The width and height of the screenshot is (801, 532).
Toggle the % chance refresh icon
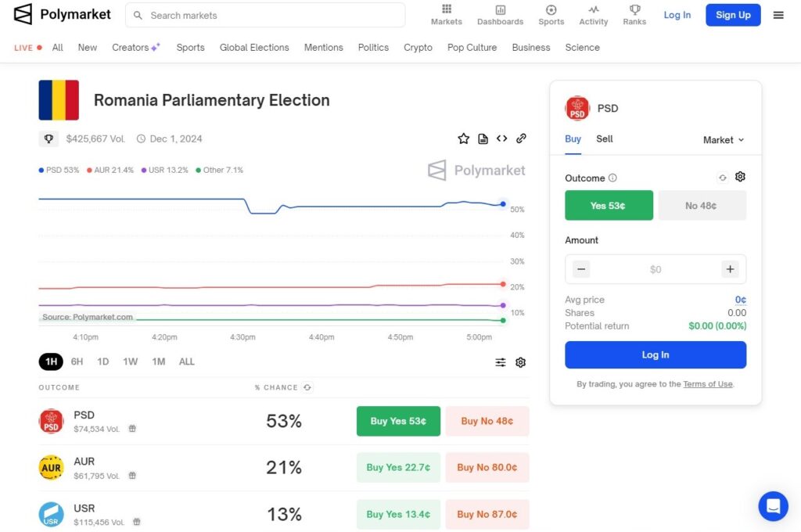(x=307, y=387)
